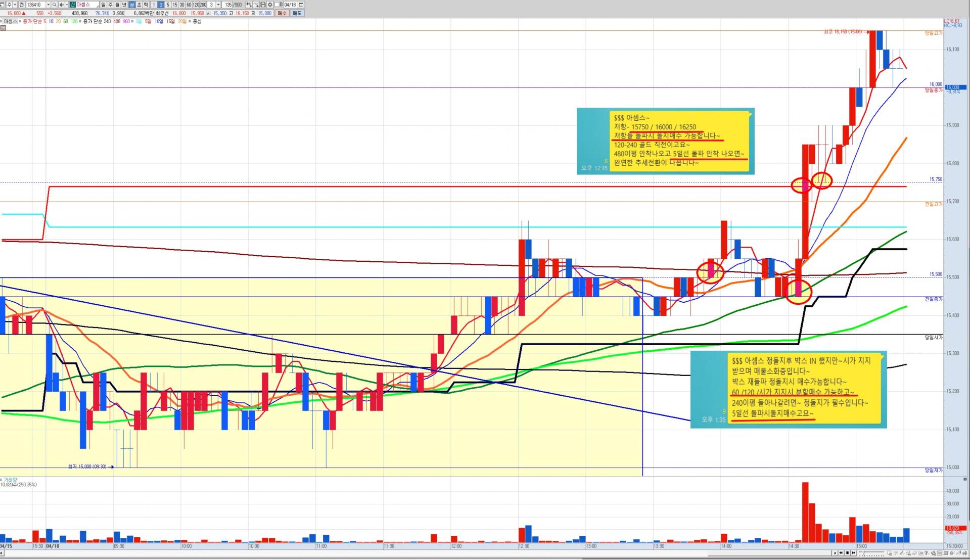Open the dropdown arrow beside speaker icon
Image resolution: width=970 pixels, height=560 pixels.
coord(66,5)
